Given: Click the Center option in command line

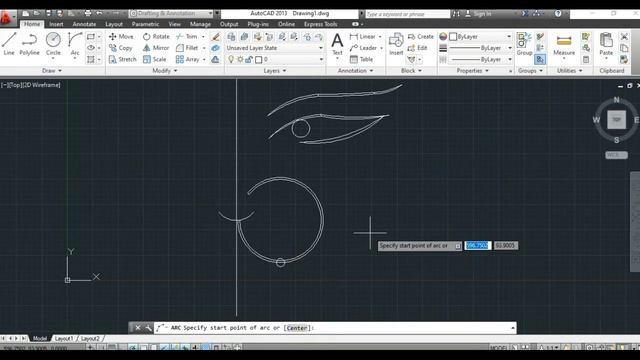Looking at the screenshot, I should (x=297, y=328).
